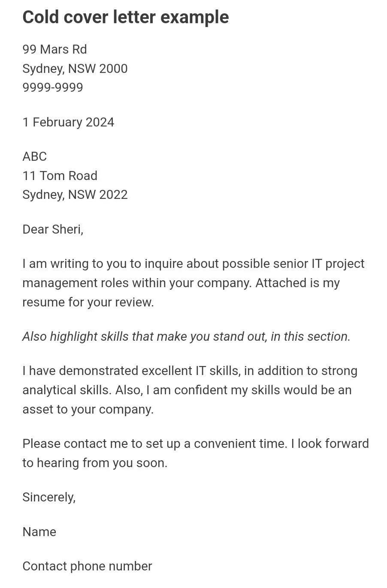
Task: Click the word "inquire" in the opening paragraph
Action: (x=163, y=264)
